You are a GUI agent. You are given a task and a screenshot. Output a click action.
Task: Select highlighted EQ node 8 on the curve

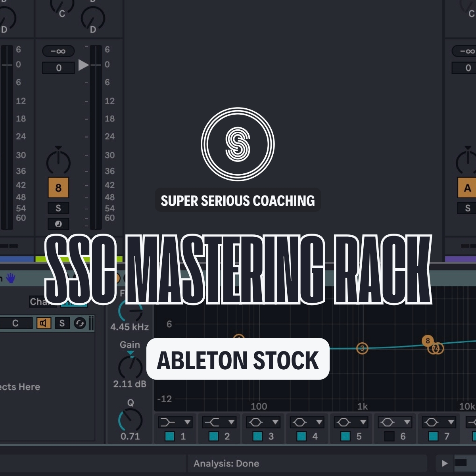428,341
